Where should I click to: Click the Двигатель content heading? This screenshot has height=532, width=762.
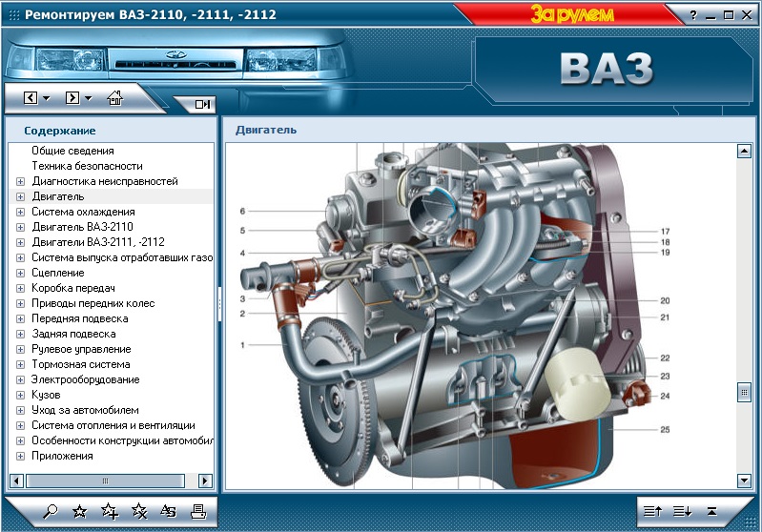266,131
